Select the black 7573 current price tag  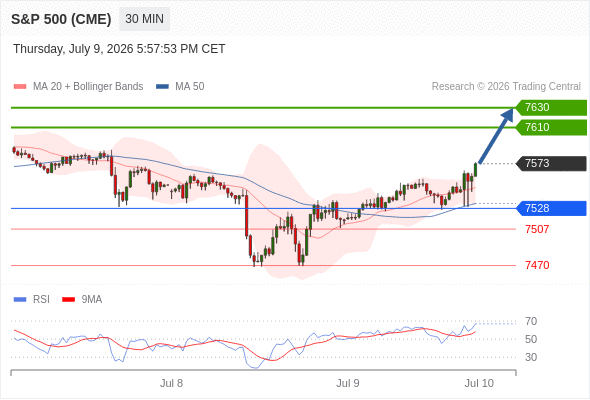pyautogui.click(x=551, y=163)
